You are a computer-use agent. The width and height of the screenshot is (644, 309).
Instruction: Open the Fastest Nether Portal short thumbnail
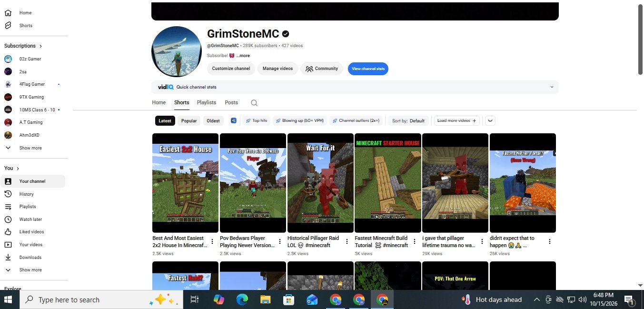pos(523,183)
